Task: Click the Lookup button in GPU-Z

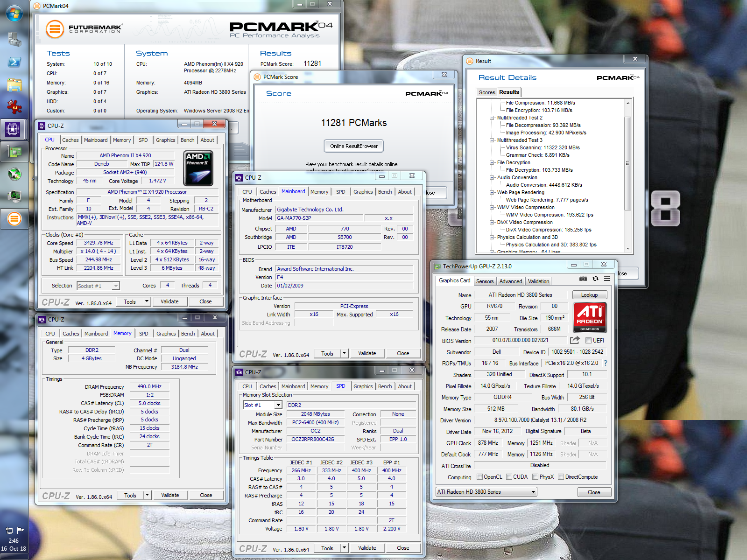Action: tap(589, 295)
